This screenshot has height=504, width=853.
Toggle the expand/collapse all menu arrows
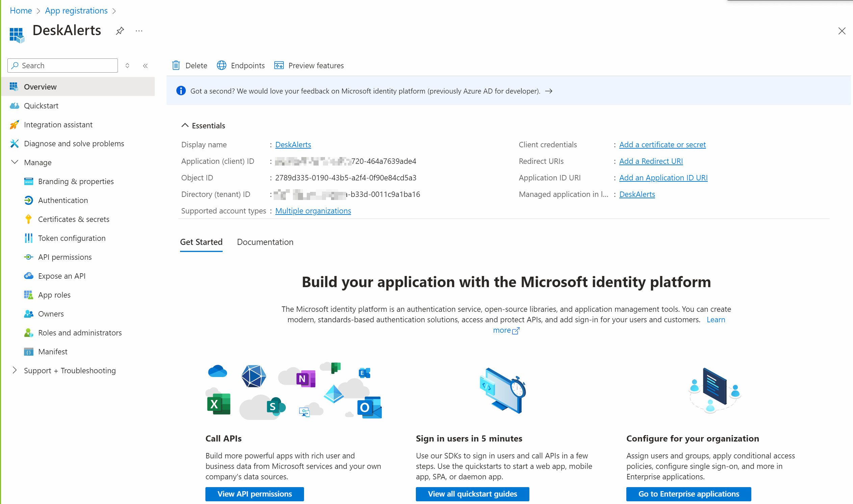pos(127,66)
